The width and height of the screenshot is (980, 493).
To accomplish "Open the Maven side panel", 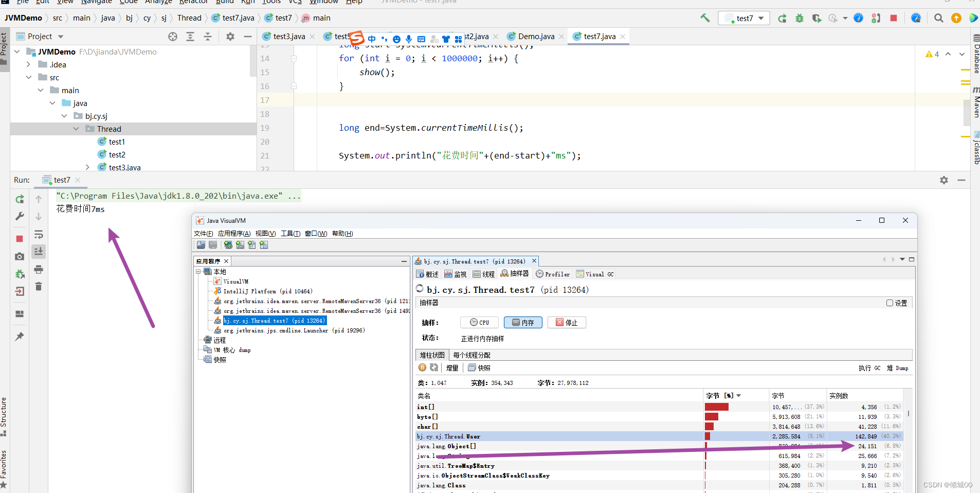I will 975,102.
